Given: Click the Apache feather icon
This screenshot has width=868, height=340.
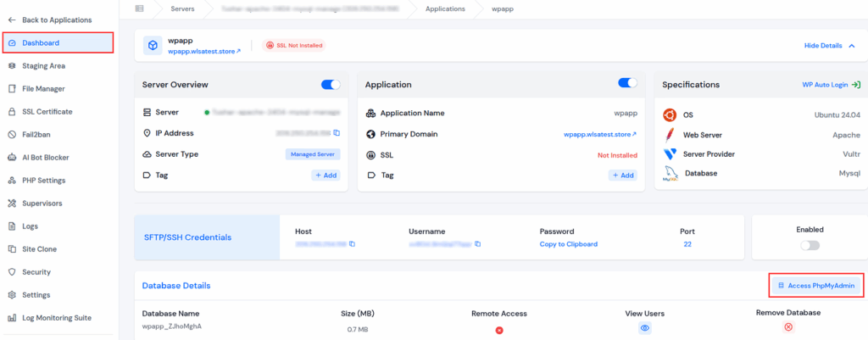Looking at the screenshot, I should [670, 135].
